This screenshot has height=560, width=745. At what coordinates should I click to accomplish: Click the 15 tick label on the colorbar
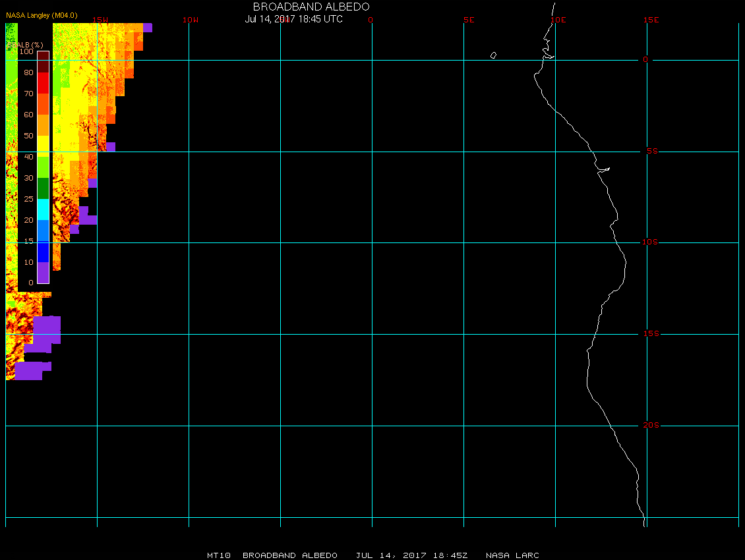point(28,241)
